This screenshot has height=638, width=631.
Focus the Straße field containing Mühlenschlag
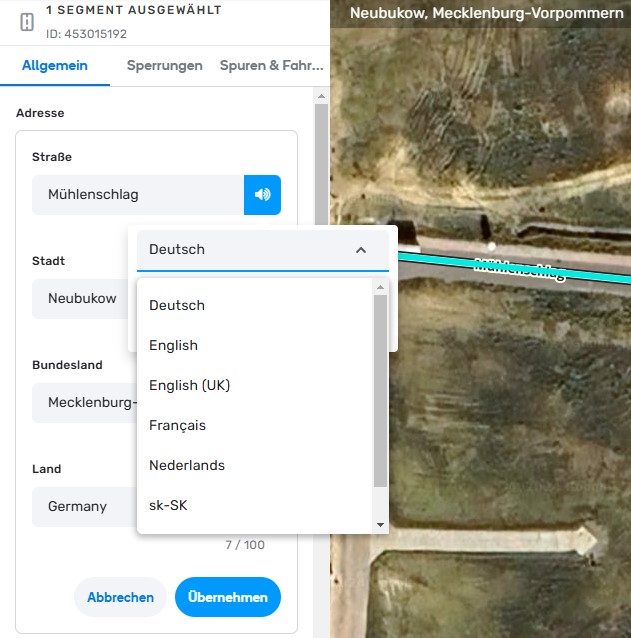[x=137, y=195]
